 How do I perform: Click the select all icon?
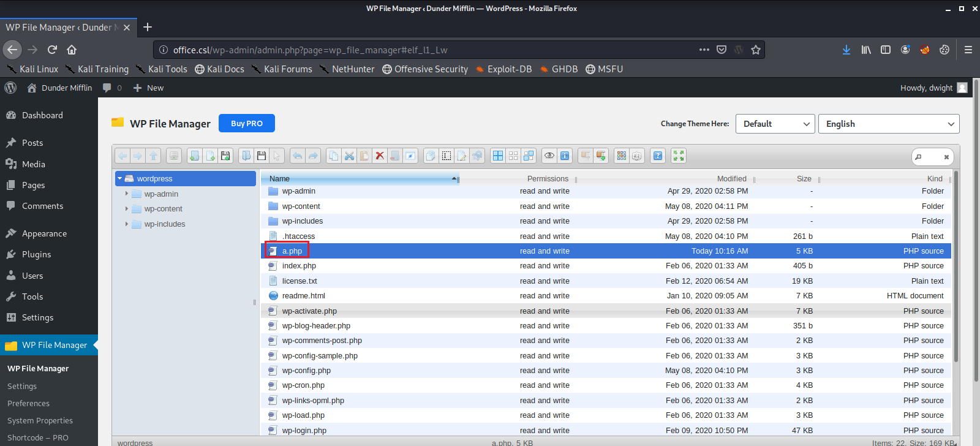[x=498, y=156]
